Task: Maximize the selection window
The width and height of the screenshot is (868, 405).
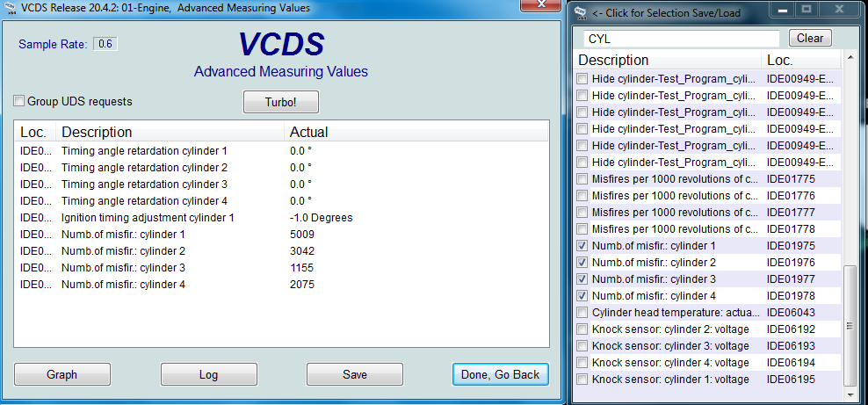Action: [807, 9]
